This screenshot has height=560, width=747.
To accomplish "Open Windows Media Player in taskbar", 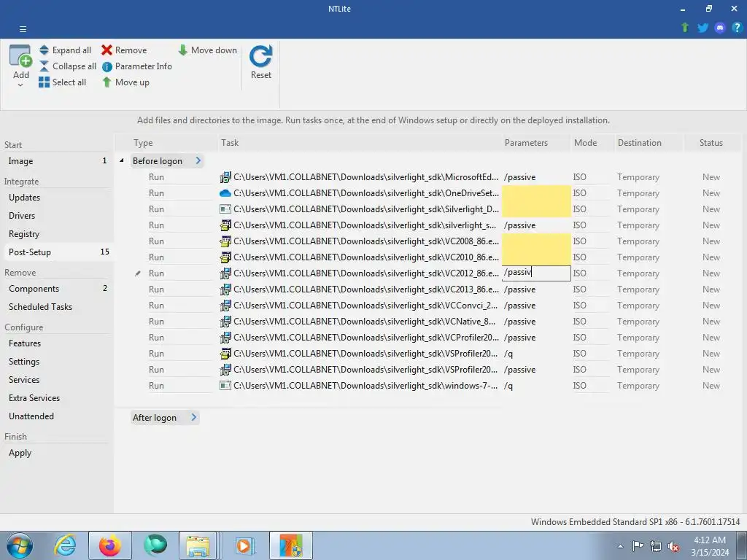I will [x=245, y=545].
